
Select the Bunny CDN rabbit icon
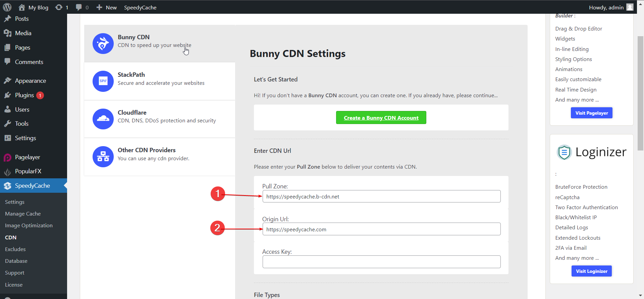[103, 44]
